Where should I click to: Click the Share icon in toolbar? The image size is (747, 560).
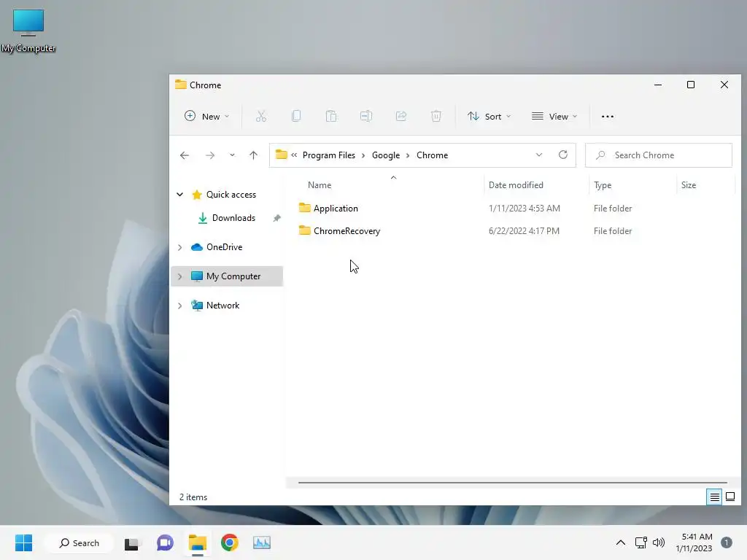401,116
